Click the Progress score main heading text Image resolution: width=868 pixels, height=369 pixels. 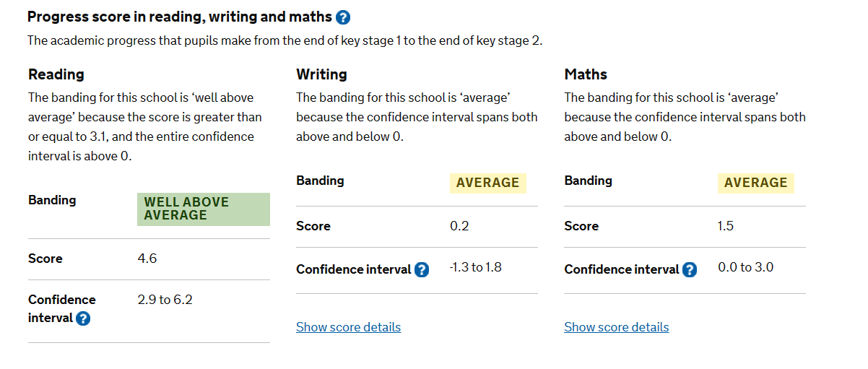click(180, 17)
